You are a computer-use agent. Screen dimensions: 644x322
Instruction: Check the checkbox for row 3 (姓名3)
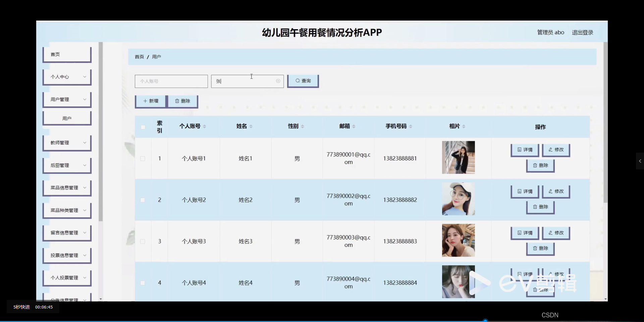[143, 241]
